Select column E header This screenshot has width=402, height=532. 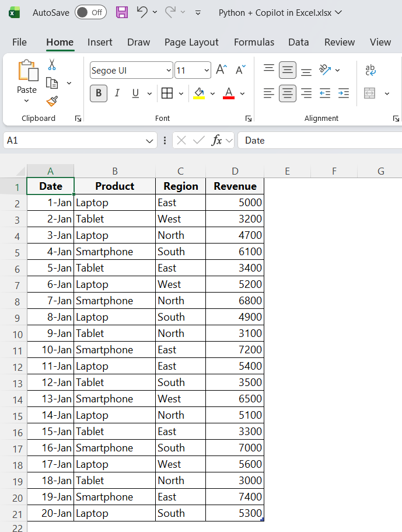pos(288,171)
